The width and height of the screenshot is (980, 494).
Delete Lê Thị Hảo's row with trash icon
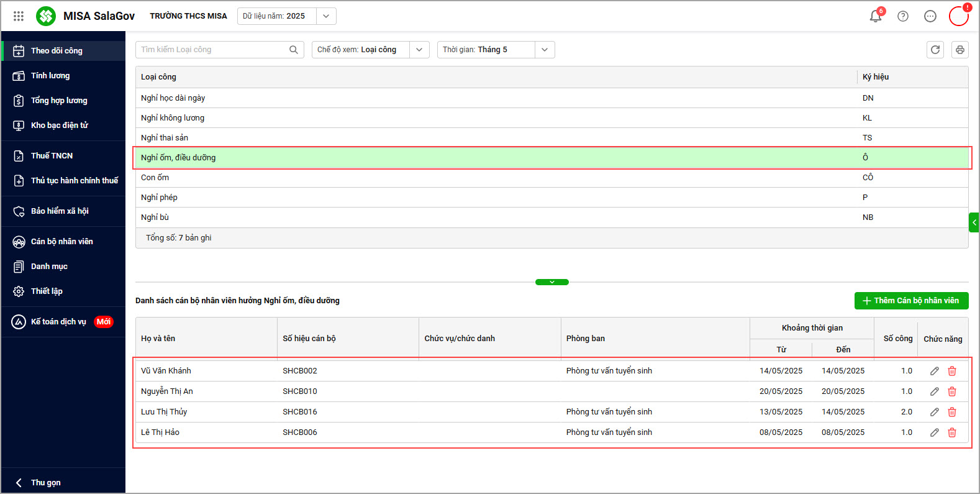[952, 432]
